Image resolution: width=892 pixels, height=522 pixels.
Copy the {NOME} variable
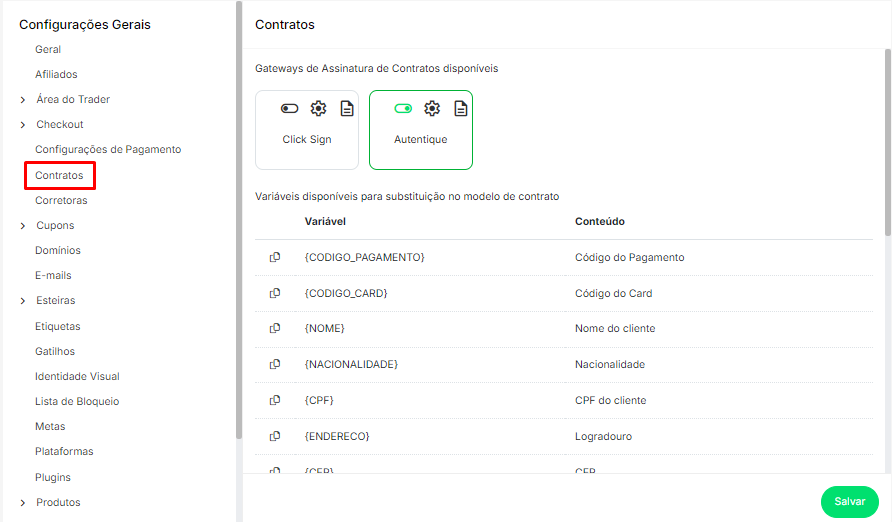(x=275, y=329)
